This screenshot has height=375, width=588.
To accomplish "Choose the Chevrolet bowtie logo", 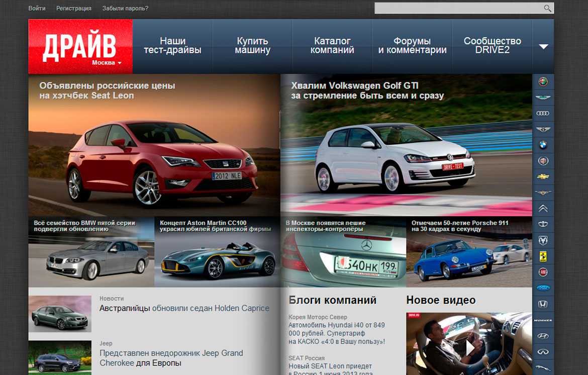I will click(x=543, y=176).
